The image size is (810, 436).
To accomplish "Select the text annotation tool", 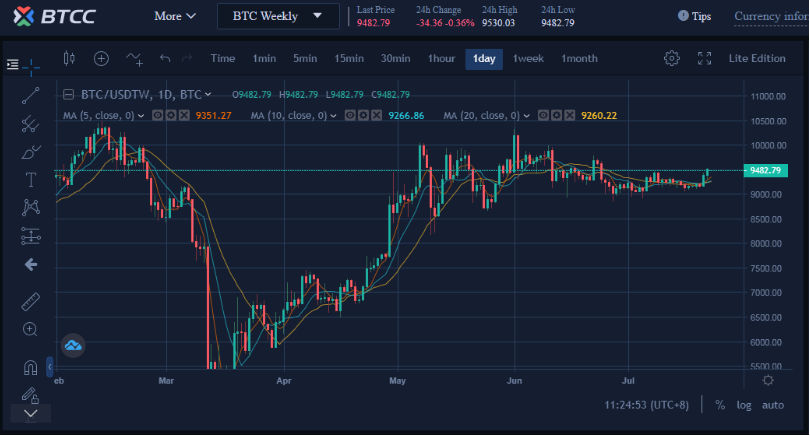I will 30,180.
